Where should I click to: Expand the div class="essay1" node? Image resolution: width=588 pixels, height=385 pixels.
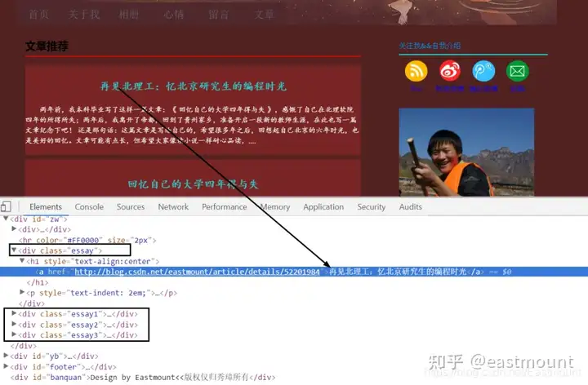click(x=14, y=313)
